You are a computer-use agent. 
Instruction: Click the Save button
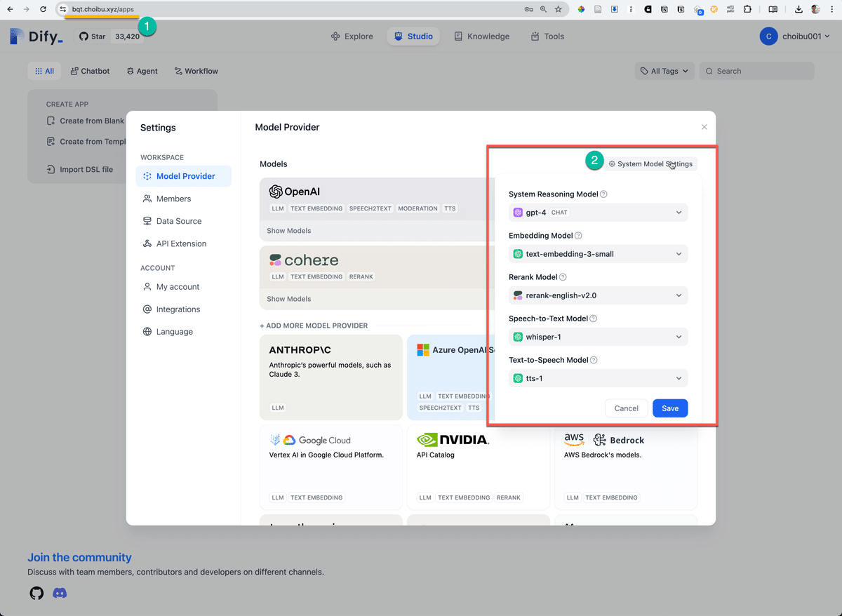click(669, 408)
